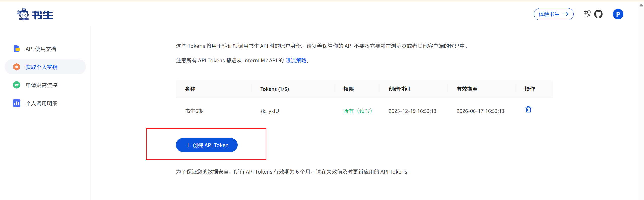Click the 体验书生 button

[x=553, y=14]
